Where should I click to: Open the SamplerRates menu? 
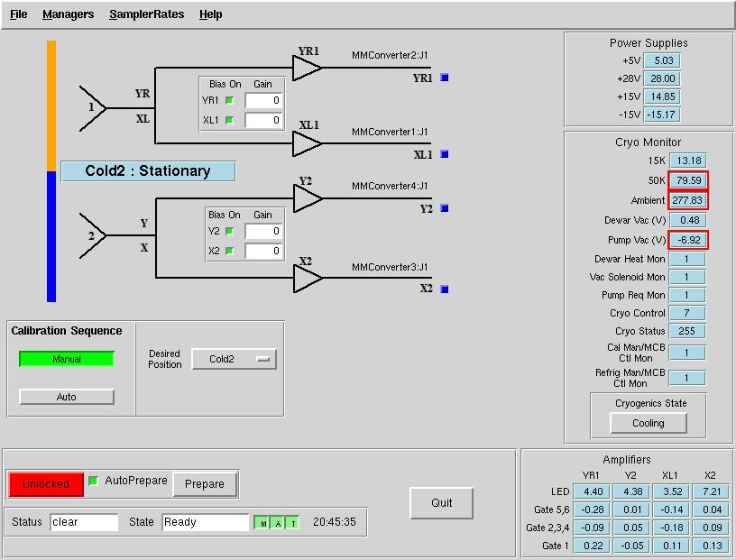(146, 14)
